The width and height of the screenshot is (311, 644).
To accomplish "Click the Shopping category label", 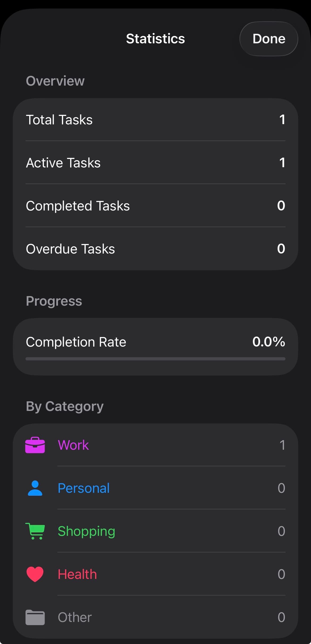I will coord(86,531).
